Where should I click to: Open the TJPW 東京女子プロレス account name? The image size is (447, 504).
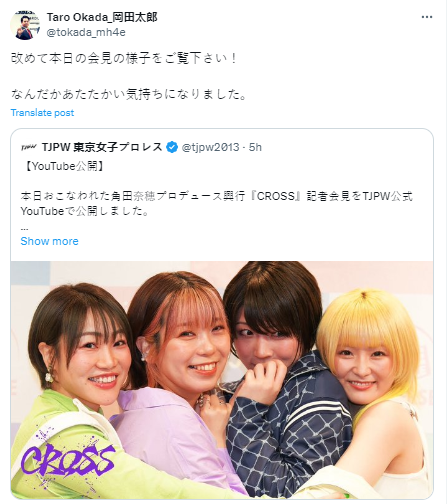pos(102,147)
